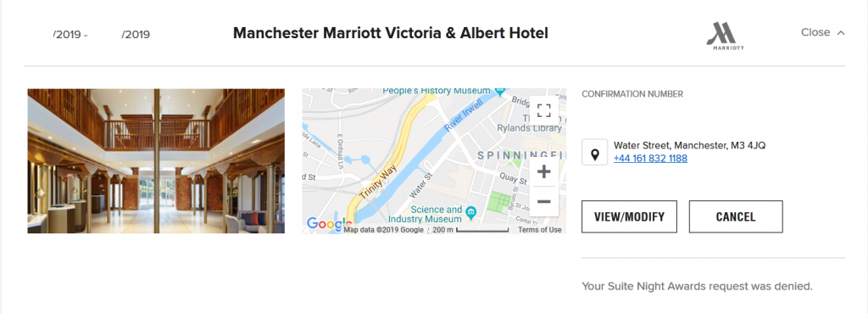Click the Manchester Marriott Victoria & Albert Hotel title
Screen dimensions: 868x314
pyautogui.click(x=390, y=33)
